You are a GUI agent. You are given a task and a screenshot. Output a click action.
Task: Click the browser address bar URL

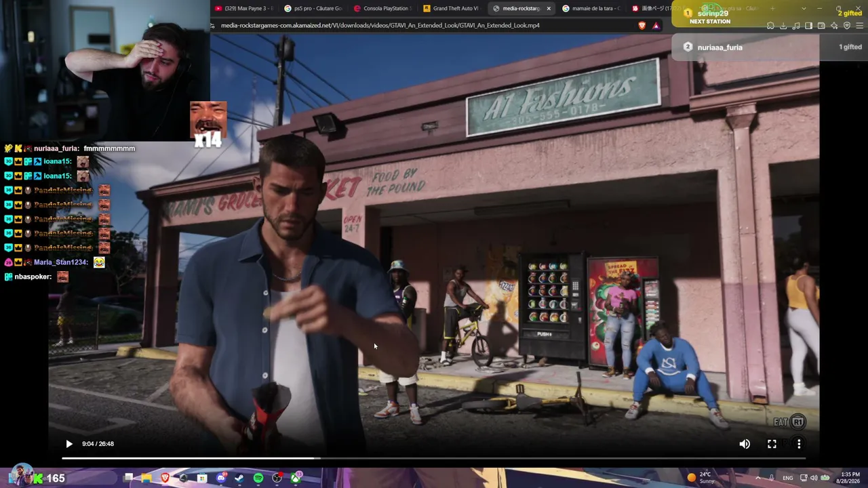pyautogui.click(x=380, y=25)
